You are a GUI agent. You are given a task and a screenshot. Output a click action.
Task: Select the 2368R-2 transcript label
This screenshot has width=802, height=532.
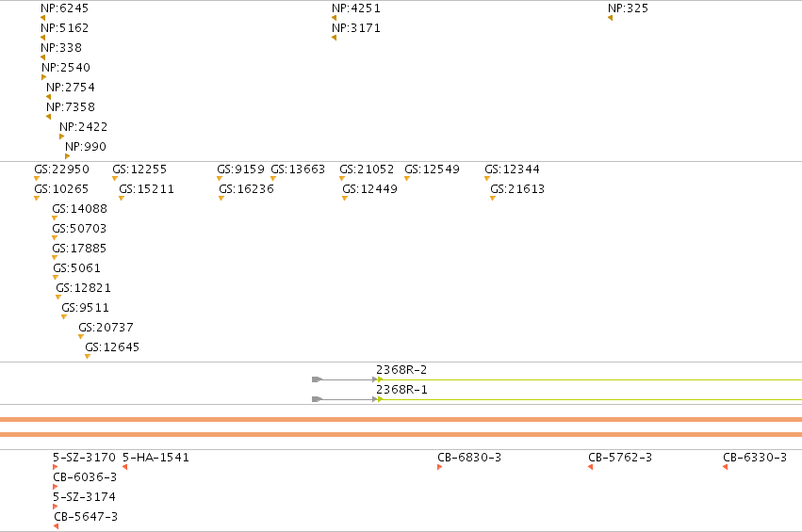401,370
